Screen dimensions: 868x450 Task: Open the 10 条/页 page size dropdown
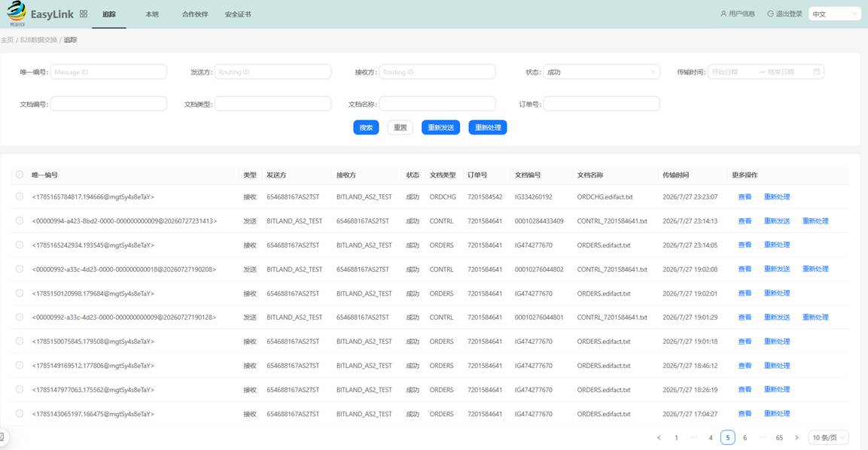828,438
